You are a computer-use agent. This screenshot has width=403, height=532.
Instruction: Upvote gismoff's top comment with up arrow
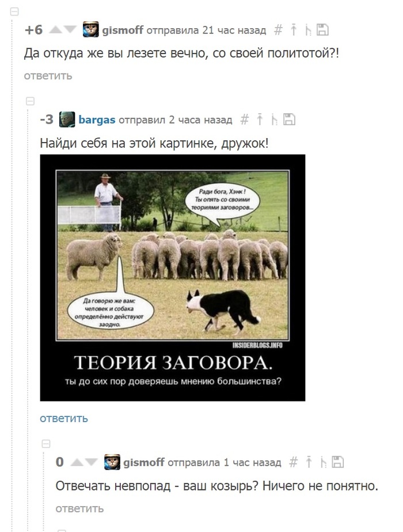(55, 30)
